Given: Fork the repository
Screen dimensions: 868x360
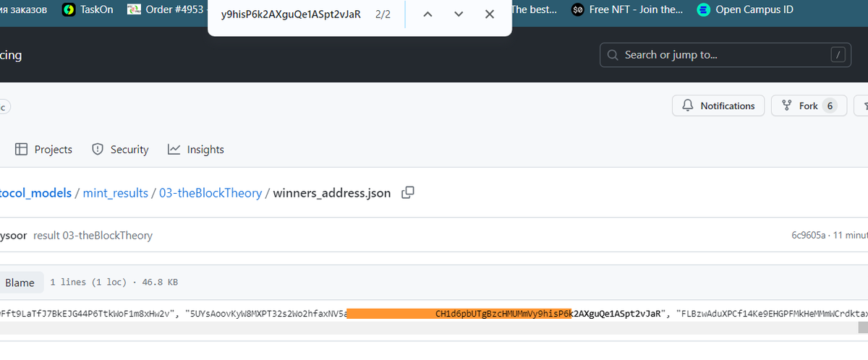Looking at the screenshot, I should point(808,106).
